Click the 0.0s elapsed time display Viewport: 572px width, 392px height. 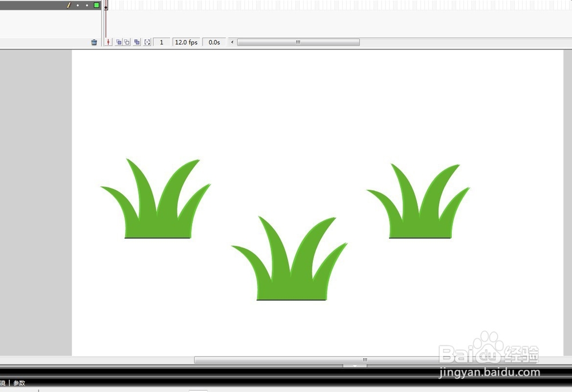click(214, 42)
